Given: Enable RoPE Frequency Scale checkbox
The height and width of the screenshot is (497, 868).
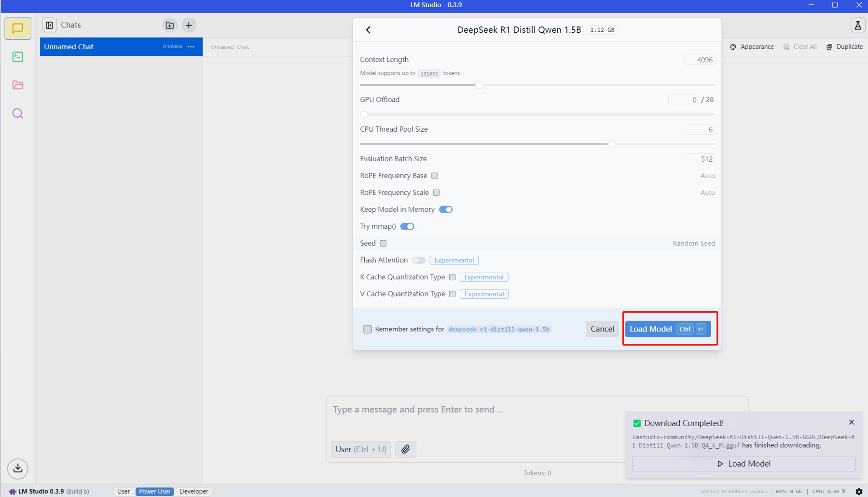Looking at the screenshot, I should [436, 193].
